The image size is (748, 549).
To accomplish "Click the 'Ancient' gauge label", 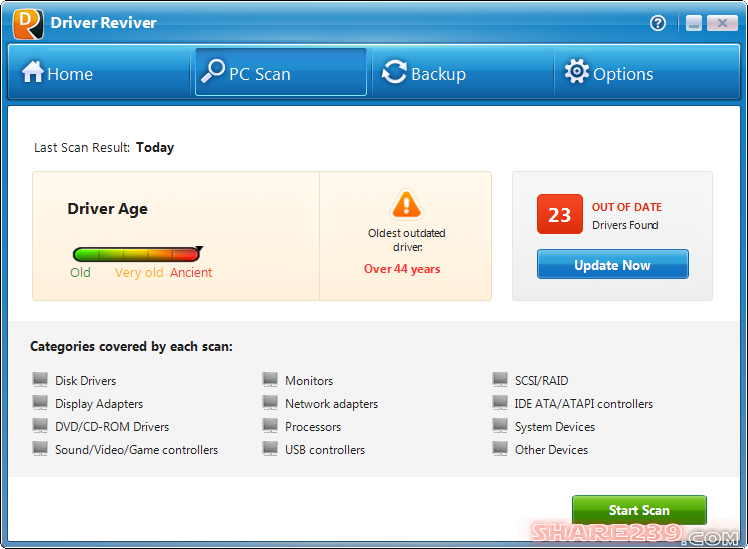I will tap(191, 272).
